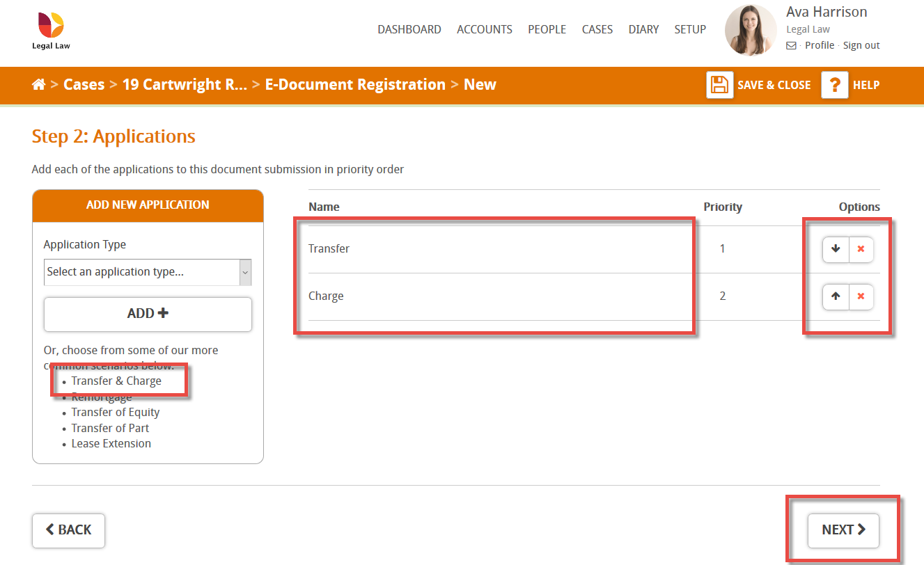Open Help via the question mark icon
This screenshot has width=924, height=565.
[x=835, y=84]
